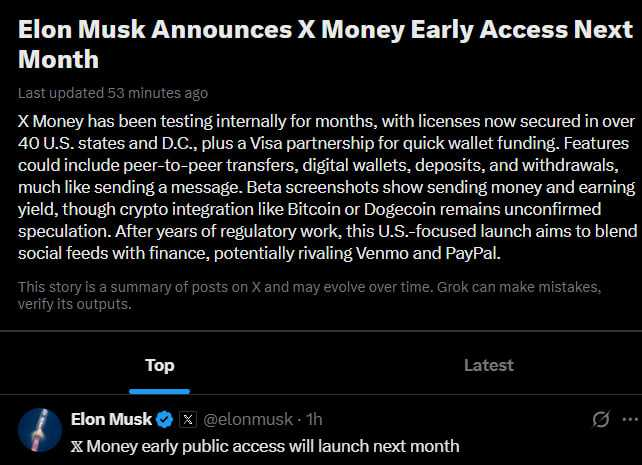The width and height of the screenshot is (642, 465).
Task: Click the 'Last updated 53 minutes ago' text
Action: [113, 93]
